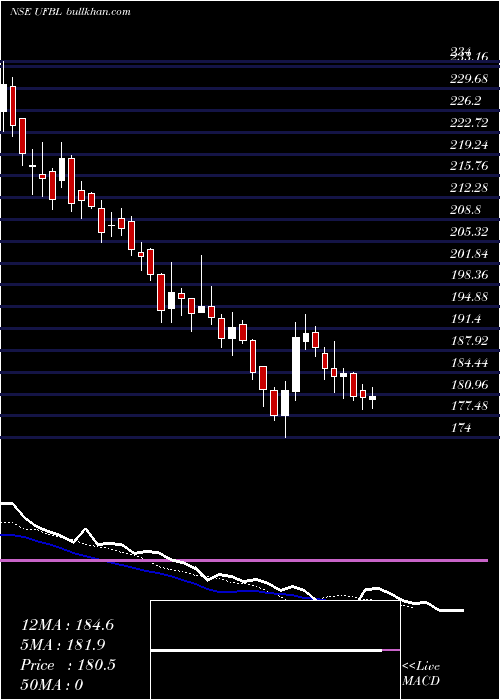Click the 201.84 price axis label
Viewport: 500px width, 700px height.
[469, 254]
